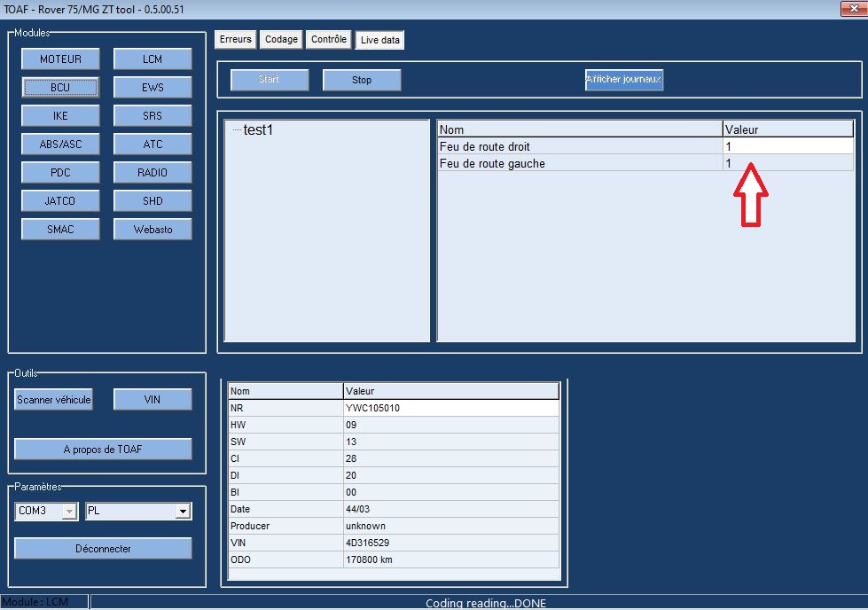Close the TOAF window
This screenshot has height=610, width=868.
pos(849,9)
